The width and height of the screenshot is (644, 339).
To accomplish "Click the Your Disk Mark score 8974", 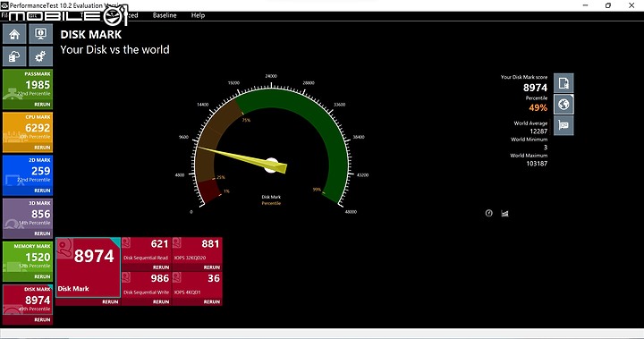I will [535, 88].
